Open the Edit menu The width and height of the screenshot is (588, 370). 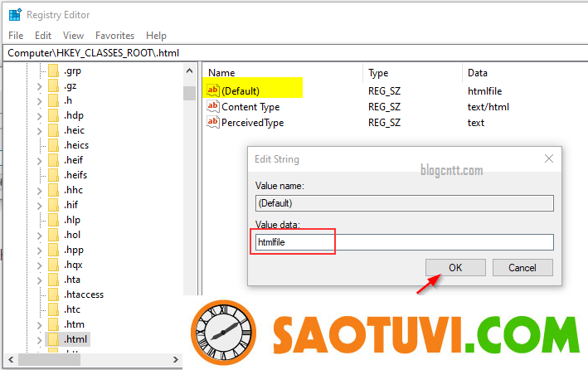click(43, 36)
